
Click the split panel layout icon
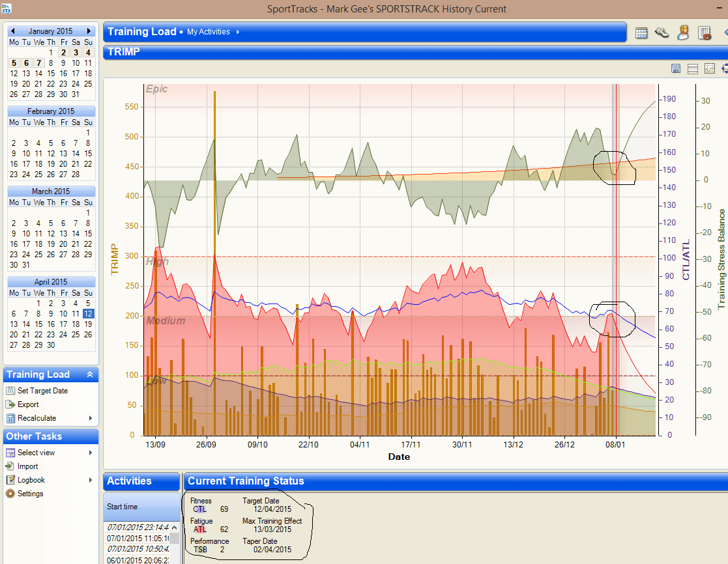point(693,68)
